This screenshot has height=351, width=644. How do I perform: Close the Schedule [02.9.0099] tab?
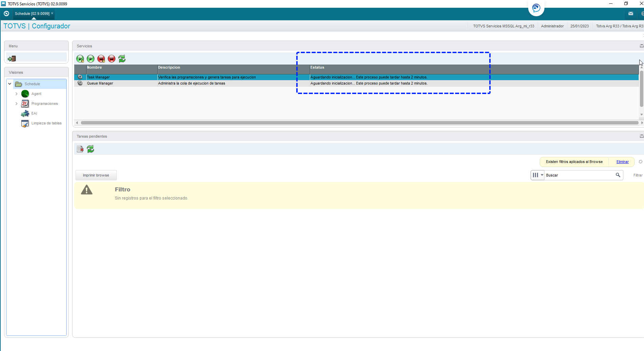(x=52, y=13)
